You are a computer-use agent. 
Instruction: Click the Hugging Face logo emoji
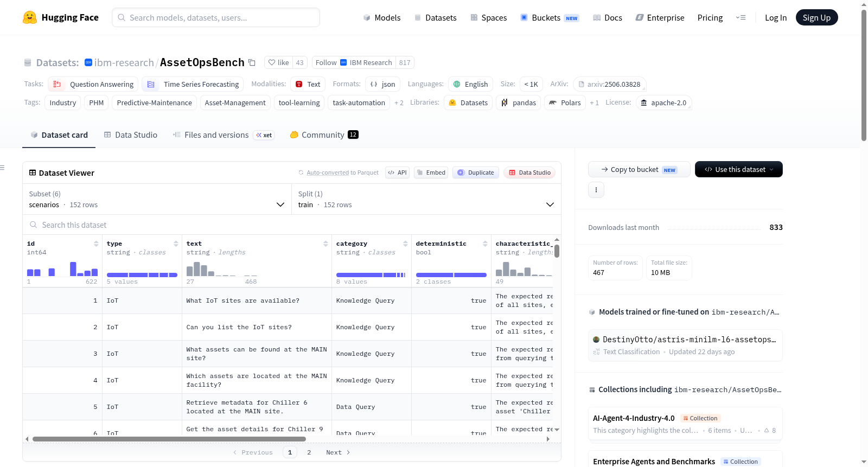pos(30,17)
